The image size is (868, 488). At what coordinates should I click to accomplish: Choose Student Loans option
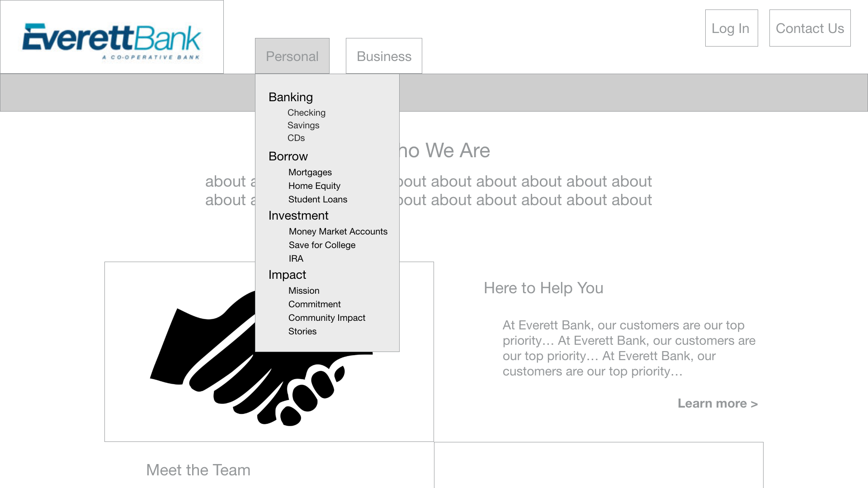pyautogui.click(x=318, y=199)
